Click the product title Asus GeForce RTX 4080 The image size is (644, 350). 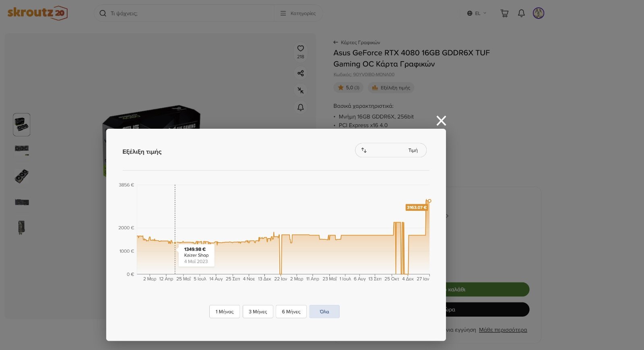(411, 58)
